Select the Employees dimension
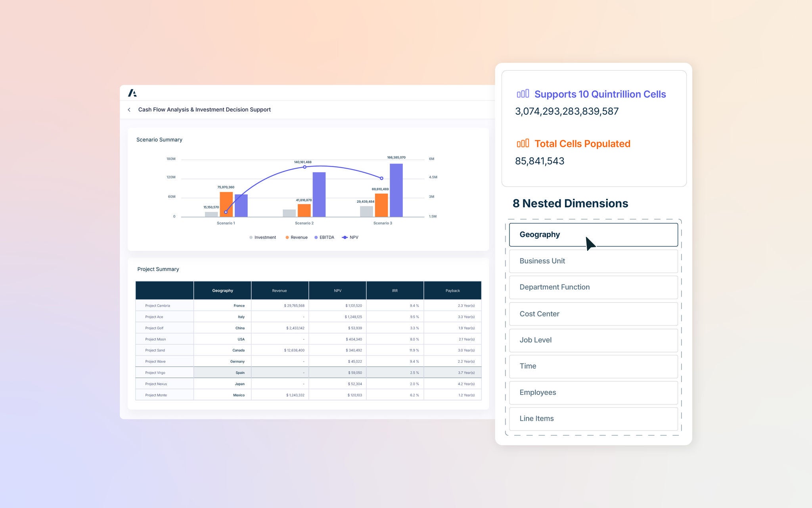 pos(593,393)
